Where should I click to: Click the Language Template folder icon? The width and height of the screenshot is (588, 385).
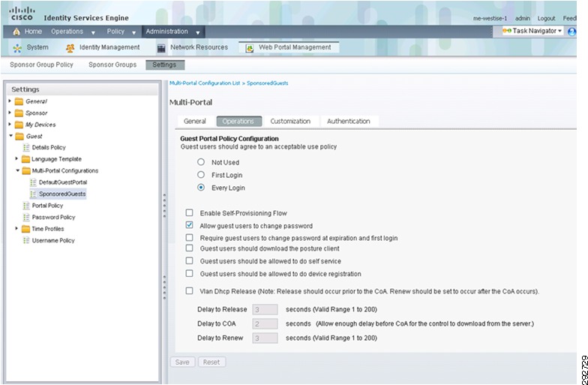tap(25, 159)
